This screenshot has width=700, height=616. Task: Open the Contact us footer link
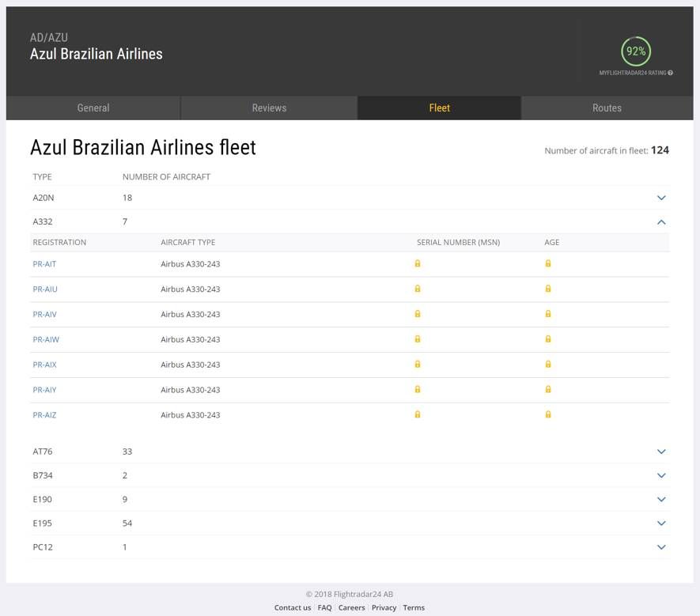293,607
